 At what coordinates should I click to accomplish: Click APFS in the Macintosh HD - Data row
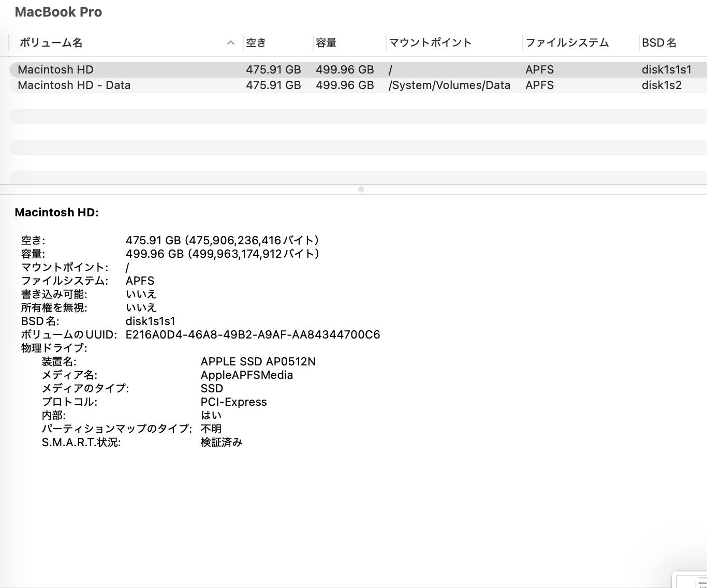539,85
